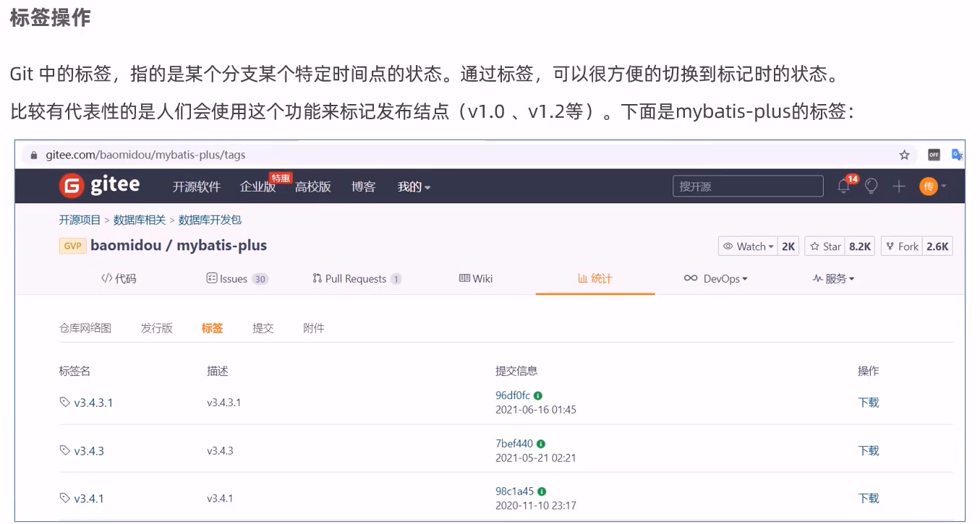Go to 开源项目 breadcrumb
980x524 pixels.
[80, 220]
